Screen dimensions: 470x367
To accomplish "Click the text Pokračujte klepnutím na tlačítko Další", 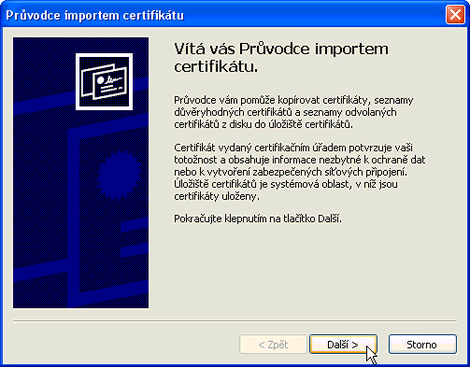I will coord(258,219).
